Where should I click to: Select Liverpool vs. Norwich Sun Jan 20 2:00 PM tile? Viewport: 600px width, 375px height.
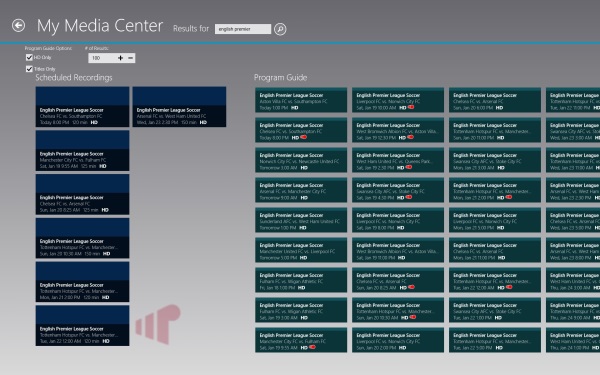pyautogui.click(x=398, y=340)
